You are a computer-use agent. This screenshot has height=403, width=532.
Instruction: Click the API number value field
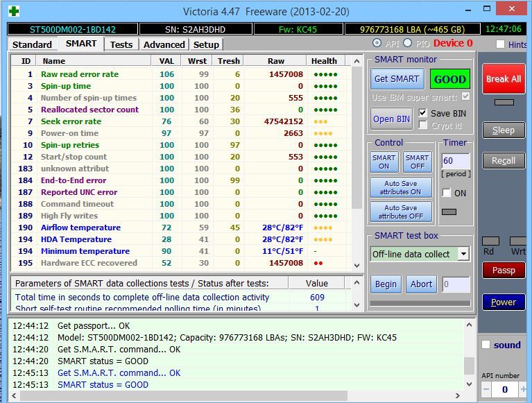pyautogui.click(x=504, y=389)
